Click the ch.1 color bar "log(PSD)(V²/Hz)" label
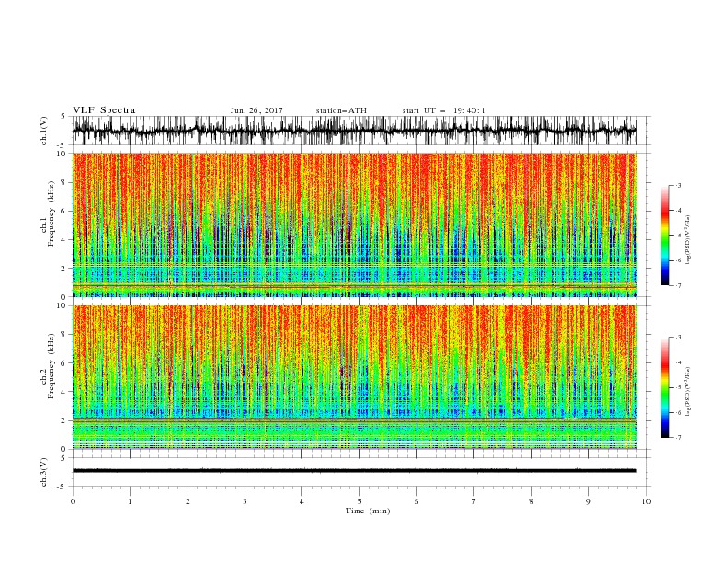The image size is (728, 563). click(688, 240)
